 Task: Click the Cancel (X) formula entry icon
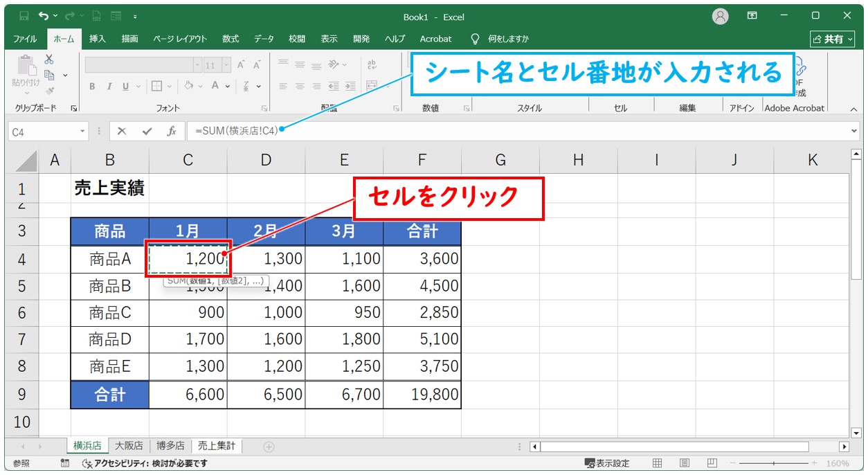click(x=122, y=131)
